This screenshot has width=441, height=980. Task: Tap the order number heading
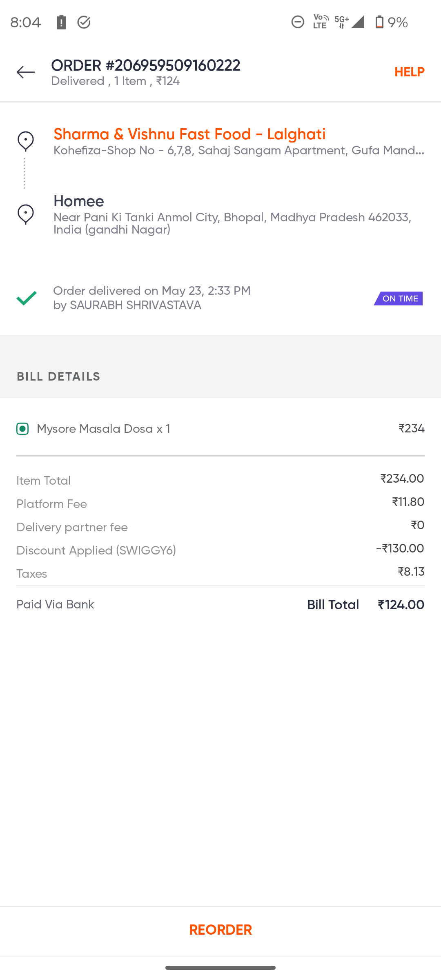[145, 65]
